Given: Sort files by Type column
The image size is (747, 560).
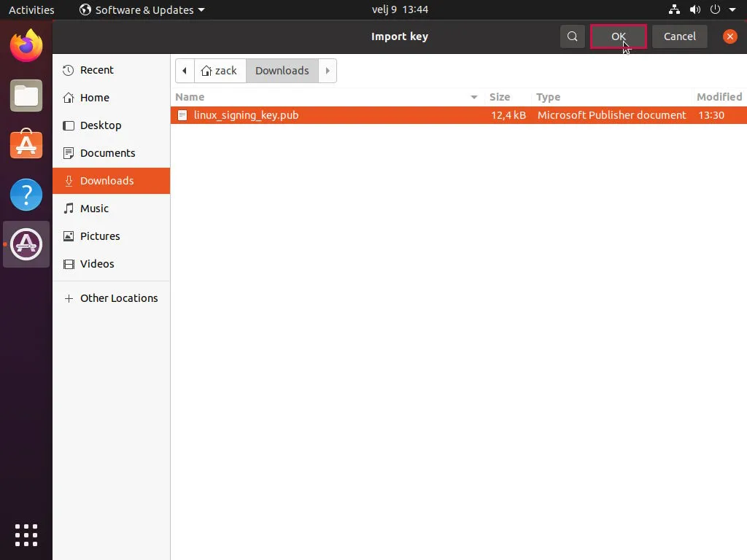Looking at the screenshot, I should [611, 97].
